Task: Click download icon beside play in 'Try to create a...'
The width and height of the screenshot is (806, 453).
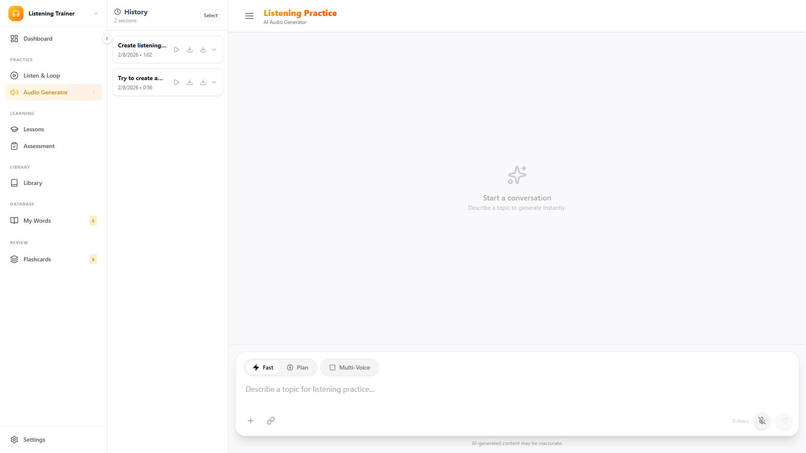Action: (190, 82)
